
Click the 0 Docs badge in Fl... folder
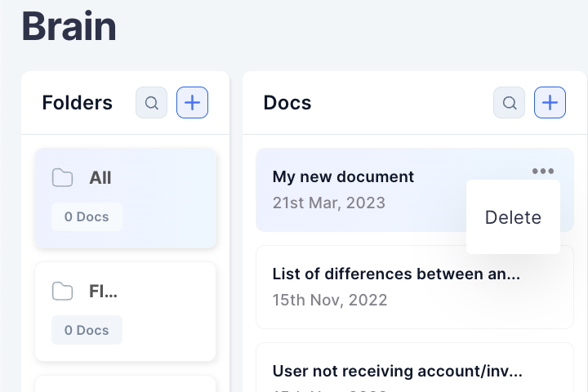point(87,330)
